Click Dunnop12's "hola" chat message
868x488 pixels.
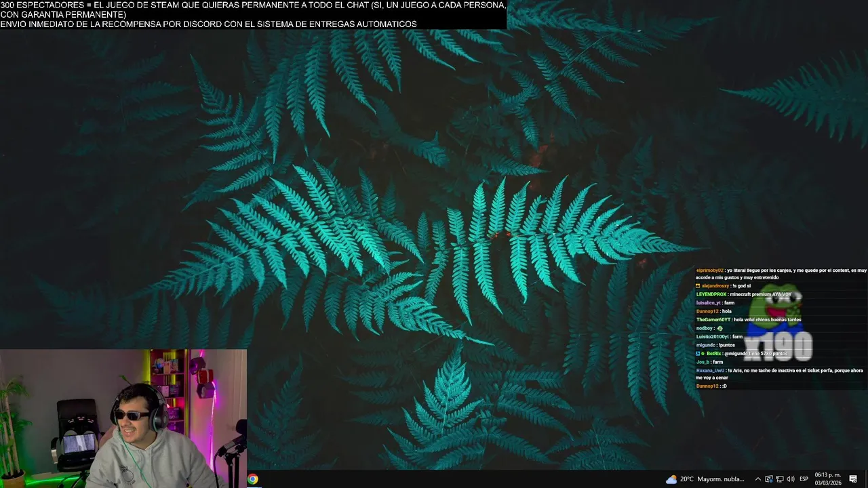pos(726,311)
